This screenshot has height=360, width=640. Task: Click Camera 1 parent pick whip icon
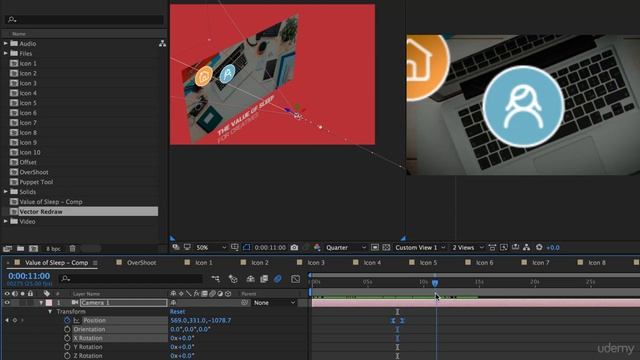[x=244, y=303]
